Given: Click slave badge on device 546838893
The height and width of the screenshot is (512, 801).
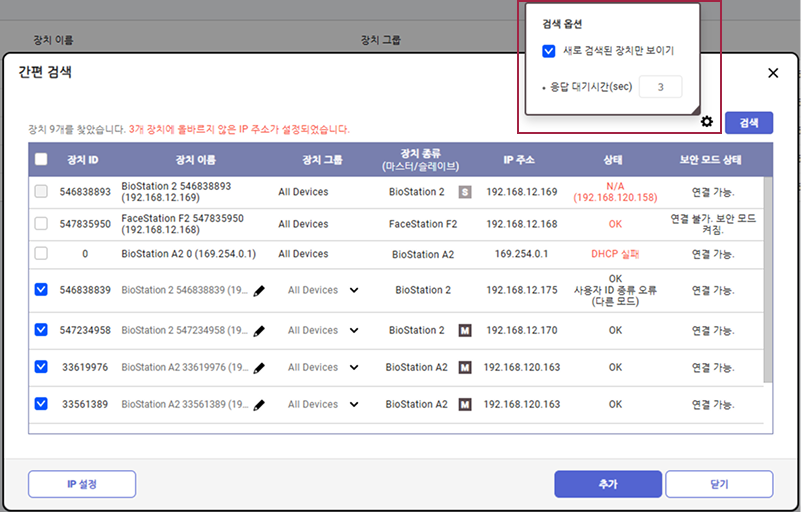Looking at the screenshot, I should (x=464, y=192).
